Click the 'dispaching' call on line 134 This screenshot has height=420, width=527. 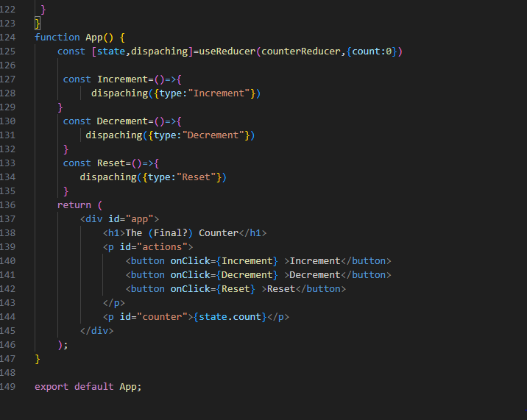point(108,177)
